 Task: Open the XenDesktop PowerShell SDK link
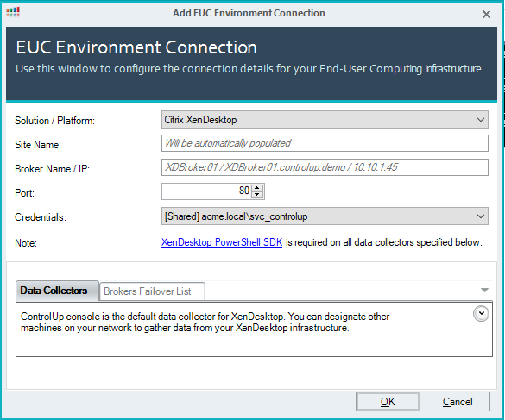pos(222,242)
